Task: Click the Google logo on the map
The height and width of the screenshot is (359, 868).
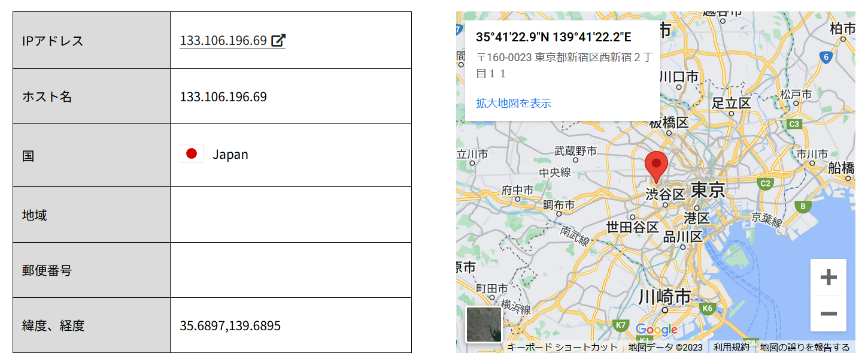Action: point(657,330)
